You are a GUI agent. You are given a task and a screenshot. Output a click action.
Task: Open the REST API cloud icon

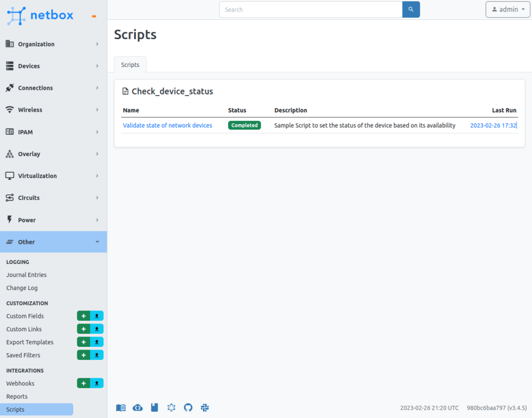point(137,408)
